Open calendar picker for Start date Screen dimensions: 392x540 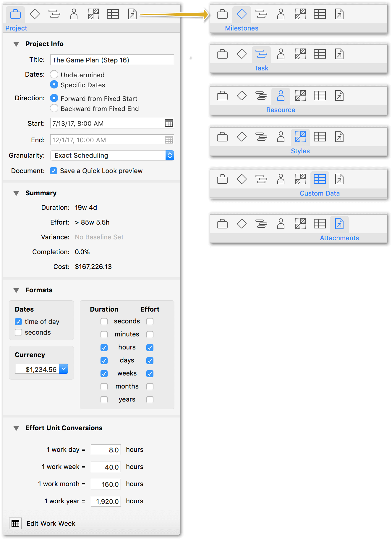click(x=169, y=123)
